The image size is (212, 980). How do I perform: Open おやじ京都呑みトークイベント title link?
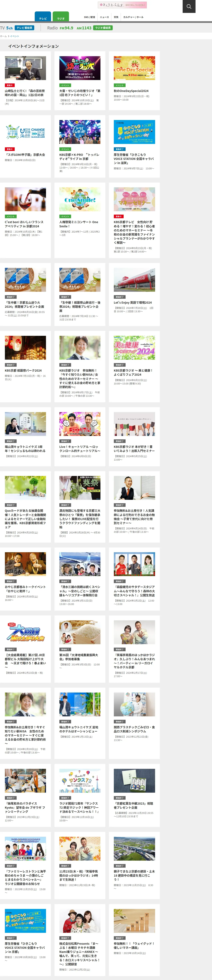coord(25,589)
